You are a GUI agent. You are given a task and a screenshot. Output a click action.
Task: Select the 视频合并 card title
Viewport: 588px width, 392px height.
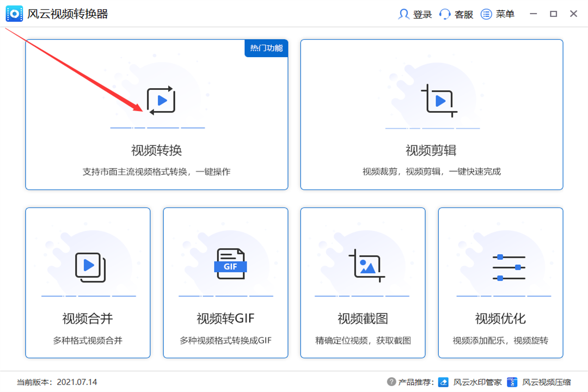point(88,318)
